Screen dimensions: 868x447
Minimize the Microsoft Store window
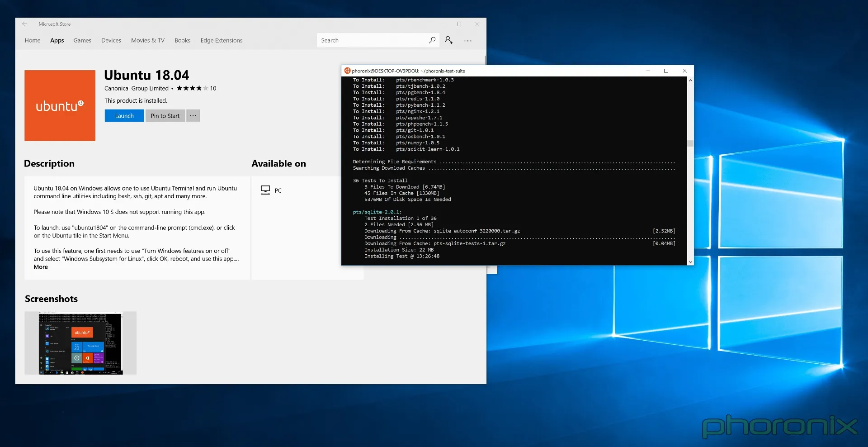click(x=441, y=24)
